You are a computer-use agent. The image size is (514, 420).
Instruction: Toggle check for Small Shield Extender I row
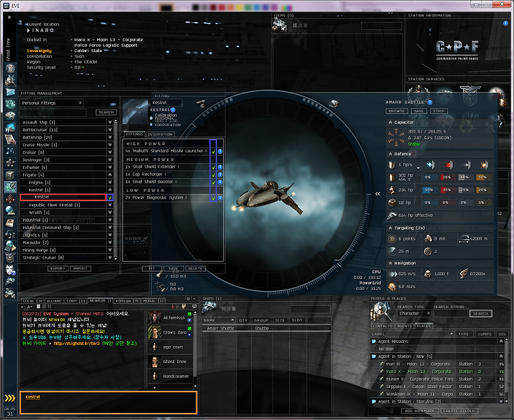tap(213, 167)
